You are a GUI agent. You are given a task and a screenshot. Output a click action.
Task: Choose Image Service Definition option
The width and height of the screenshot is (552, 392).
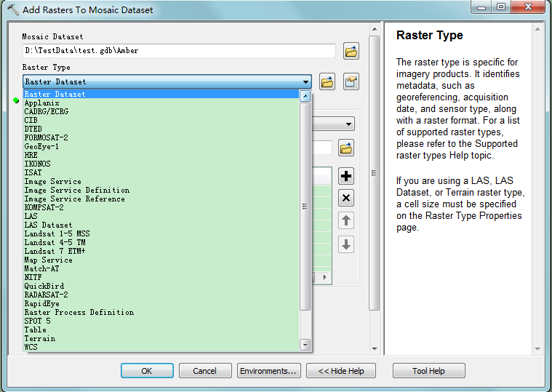tap(161, 190)
